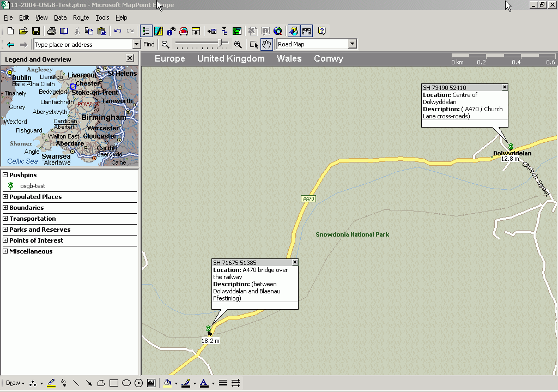Toggle the Select area tool
The image size is (558, 392).
pos(254,45)
